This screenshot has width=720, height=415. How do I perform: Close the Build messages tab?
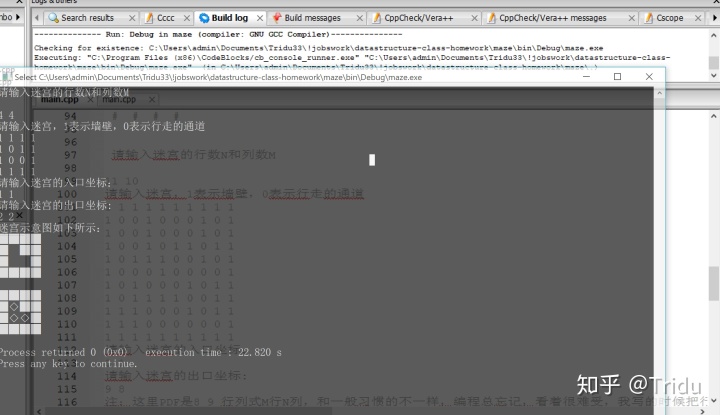coord(360,18)
